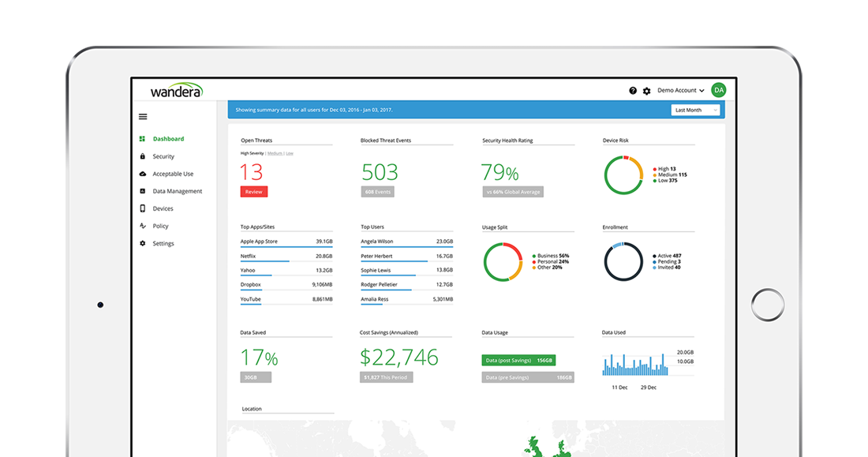This screenshot has width=868, height=457.
Task: Click the Usage Split donut chart
Action: [x=503, y=262]
